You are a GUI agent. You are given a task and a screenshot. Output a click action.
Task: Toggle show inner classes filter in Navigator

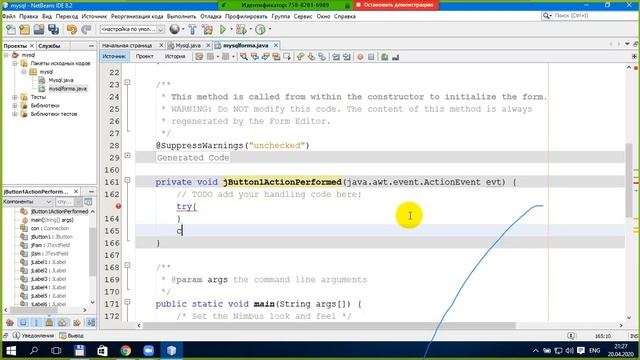[x=63, y=323]
